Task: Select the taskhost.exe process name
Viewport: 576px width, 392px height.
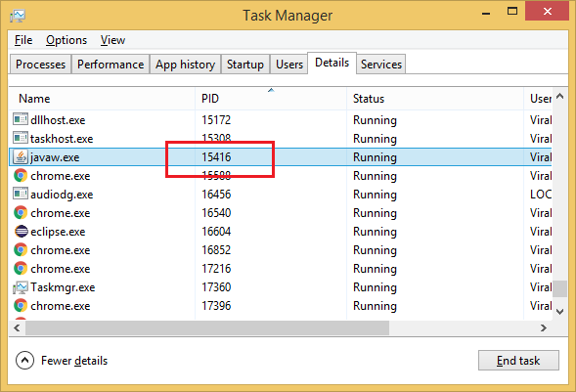Action: coord(62,139)
